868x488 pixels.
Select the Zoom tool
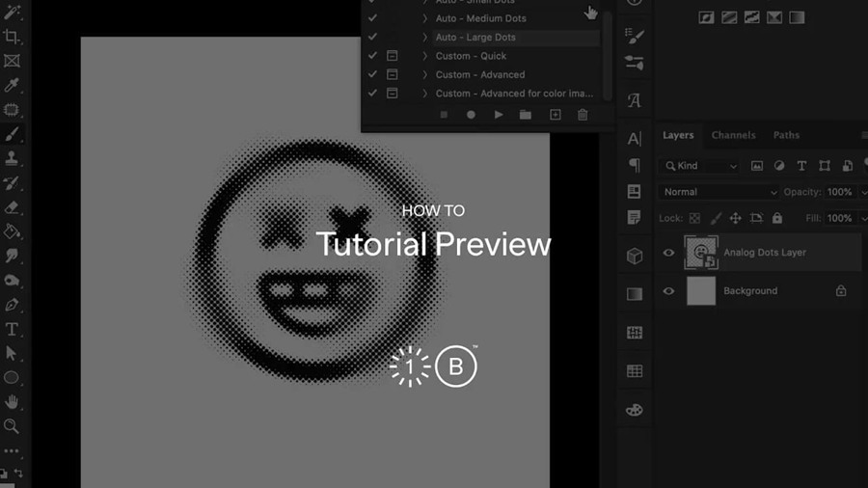coord(12,426)
